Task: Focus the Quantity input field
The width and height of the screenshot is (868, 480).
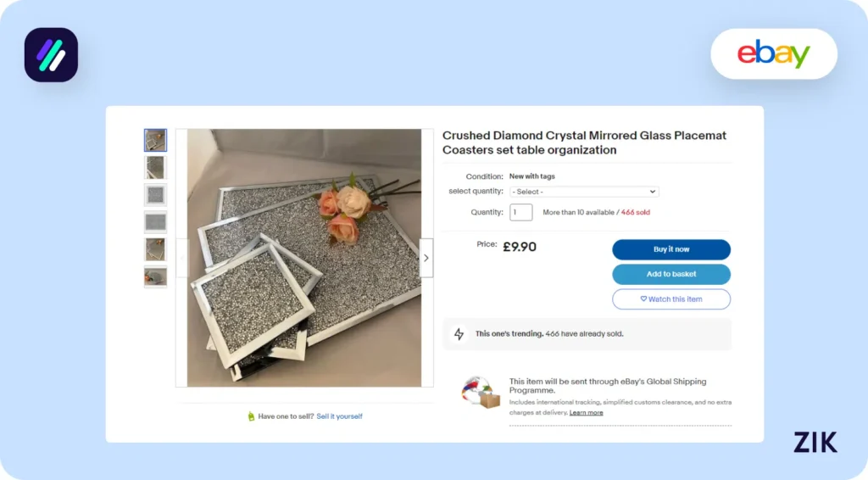Action: click(x=521, y=212)
